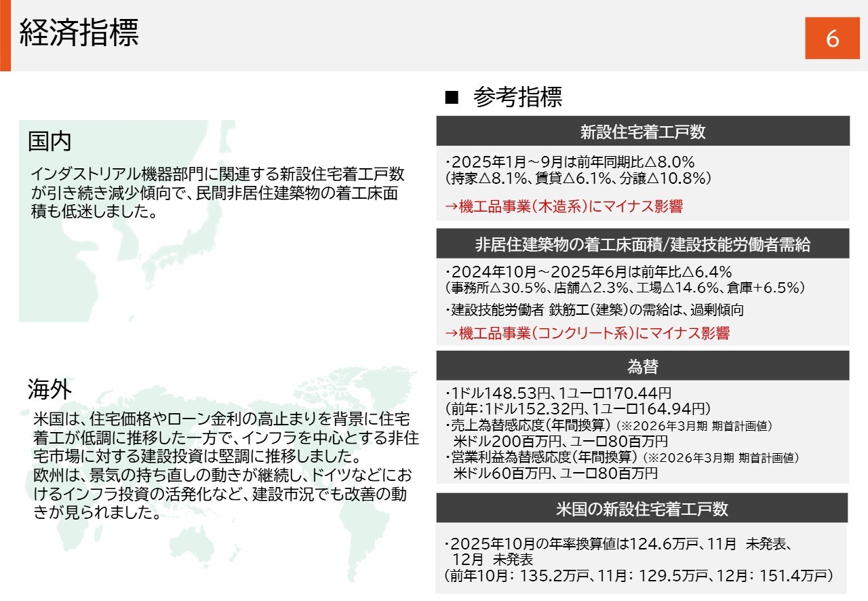Click the 参考指標 heading text
Viewport: 868px width, 601px height.
click(x=517, y=98)
